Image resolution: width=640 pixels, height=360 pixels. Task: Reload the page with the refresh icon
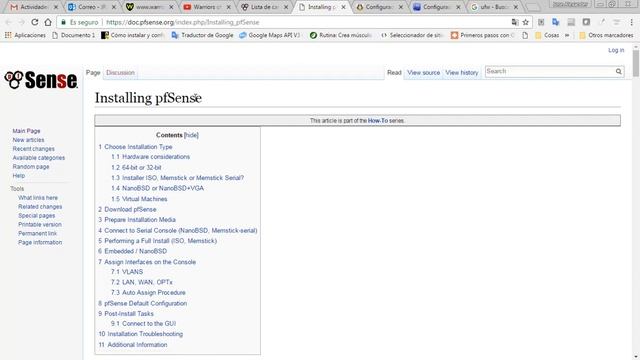coord(35,22)
